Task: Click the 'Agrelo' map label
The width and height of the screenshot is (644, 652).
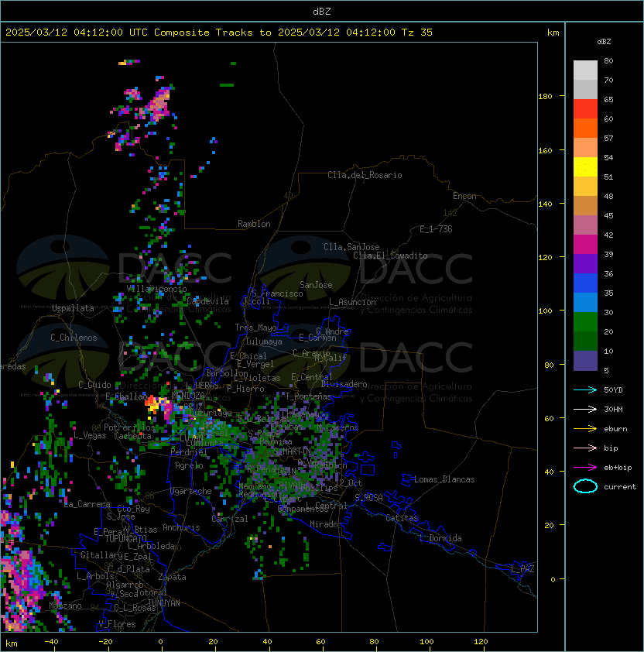Action: coord(189,465)
